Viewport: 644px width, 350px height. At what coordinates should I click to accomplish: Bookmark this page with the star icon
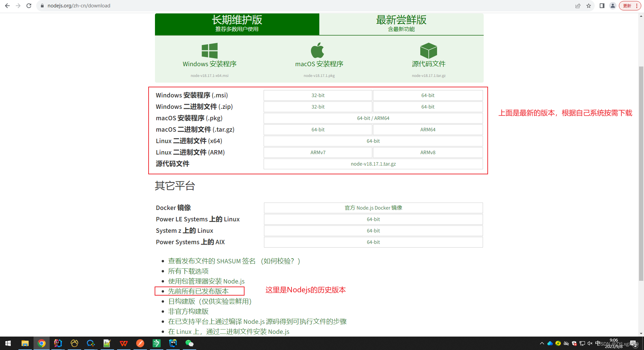coord(589,6)
